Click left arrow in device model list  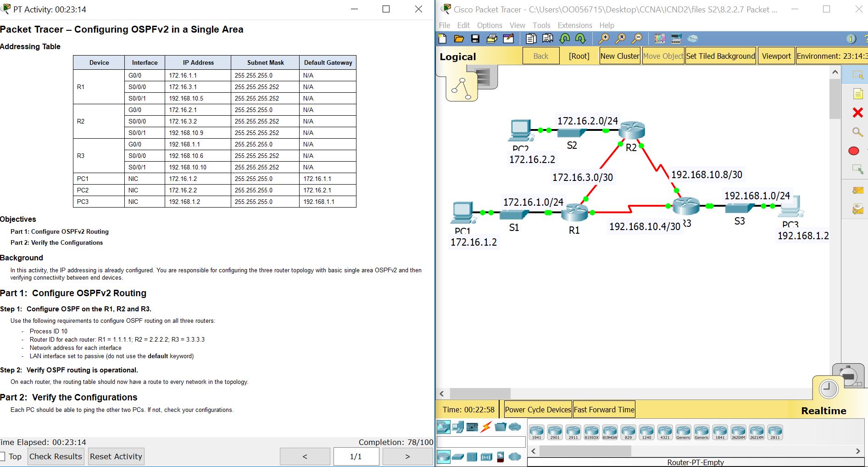533,451
